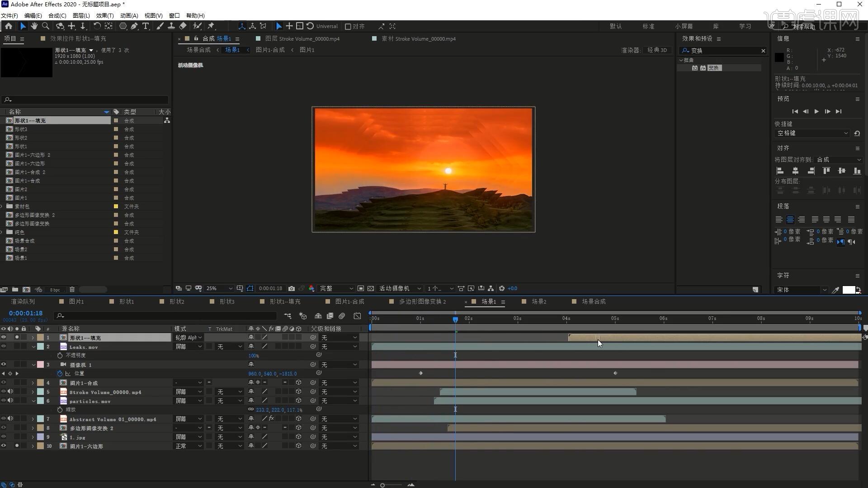The height and width of the screenshot is (488, 868).
Task: Click the Home icon in toolbar
Action: pyautogui.click(x=9, y=26)
